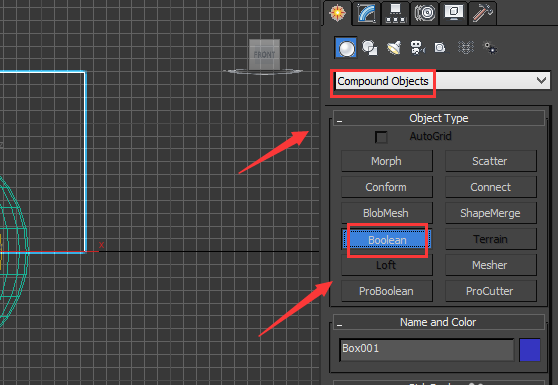Select the Space Warps category icon
558x385 pixels.
click(465, 47)
